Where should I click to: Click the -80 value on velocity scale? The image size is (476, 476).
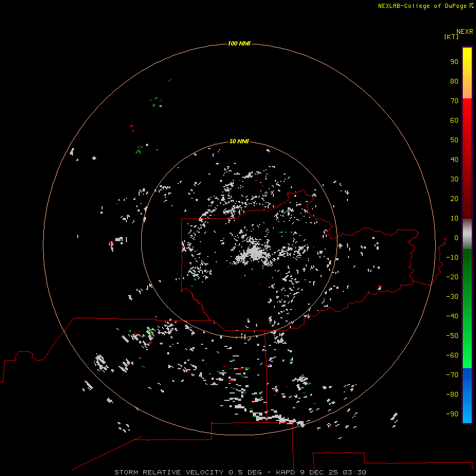tap(452, 395)
